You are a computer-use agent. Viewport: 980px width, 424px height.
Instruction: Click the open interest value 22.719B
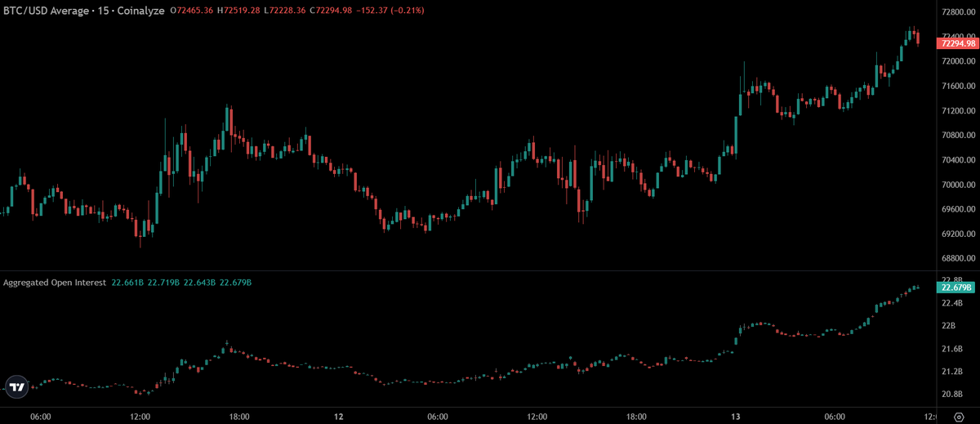coord(163,283)
